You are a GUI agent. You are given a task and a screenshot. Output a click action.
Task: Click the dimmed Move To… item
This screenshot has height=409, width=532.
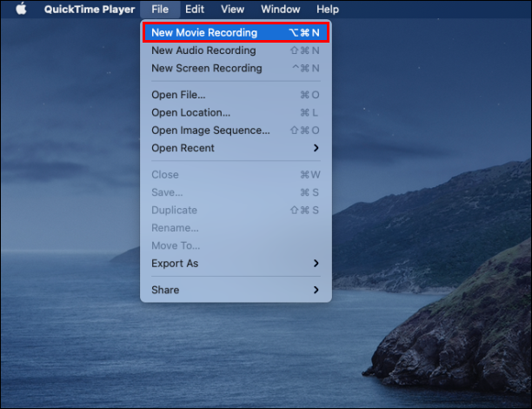pos(236,245)
